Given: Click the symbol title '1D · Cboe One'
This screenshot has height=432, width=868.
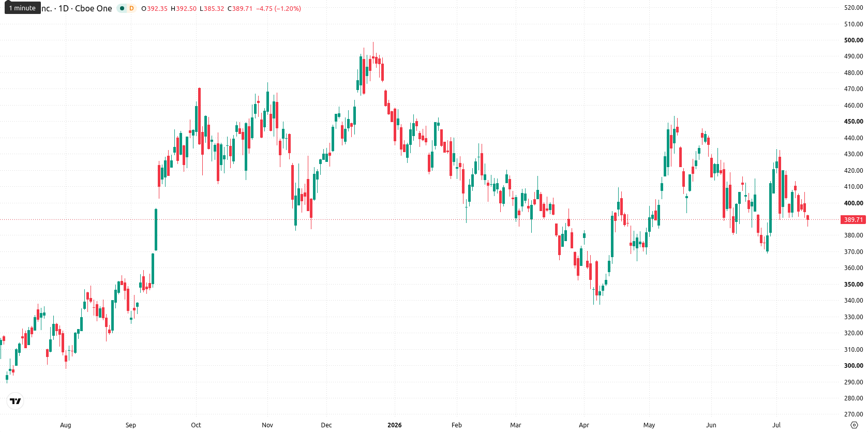Looking at the screenshot, I should (85, 8).
